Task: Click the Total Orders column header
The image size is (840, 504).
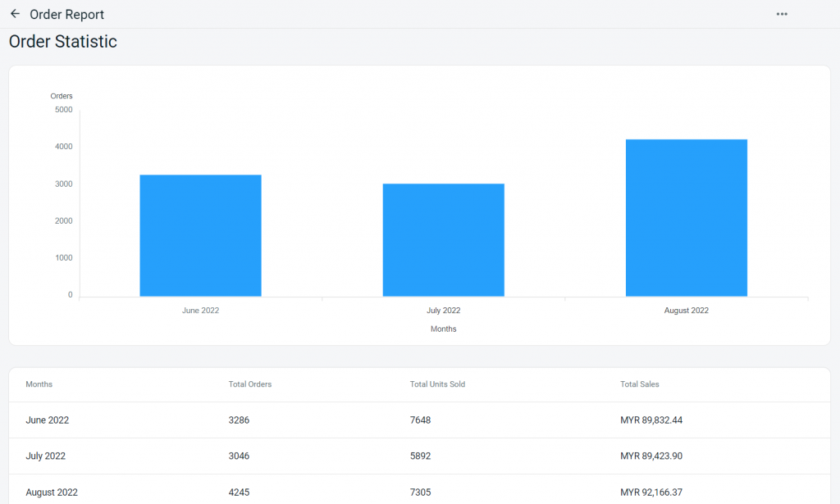Action: point(249,384)
